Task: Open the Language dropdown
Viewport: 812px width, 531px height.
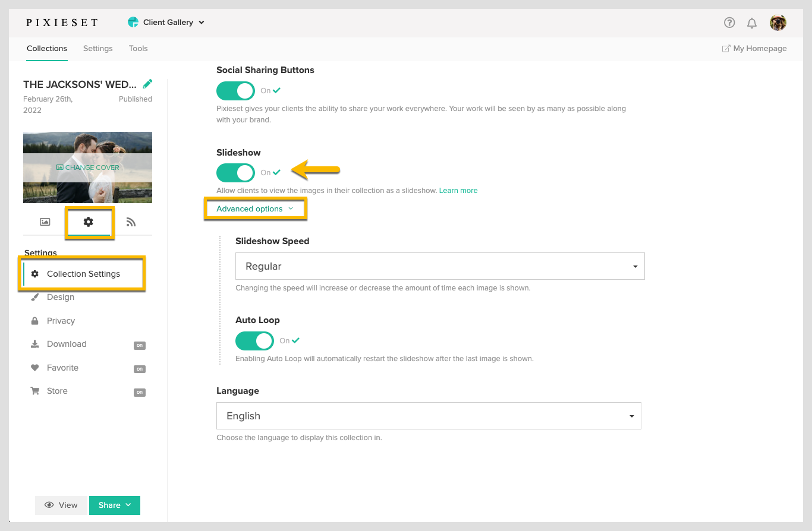Action: click(x=429, y=416)
